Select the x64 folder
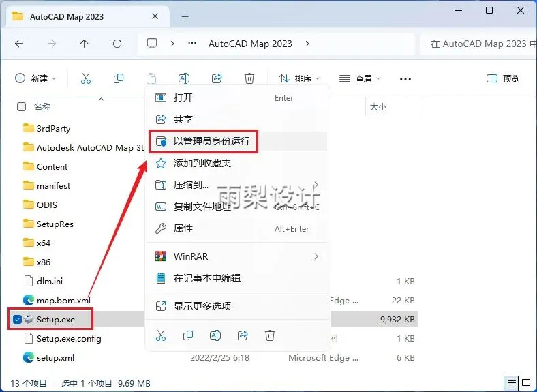 tap(44, 243)
